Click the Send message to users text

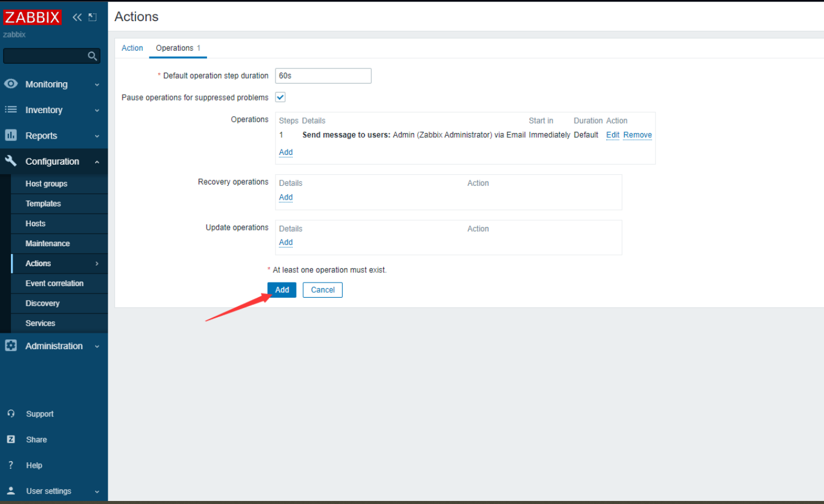(346, 135)
